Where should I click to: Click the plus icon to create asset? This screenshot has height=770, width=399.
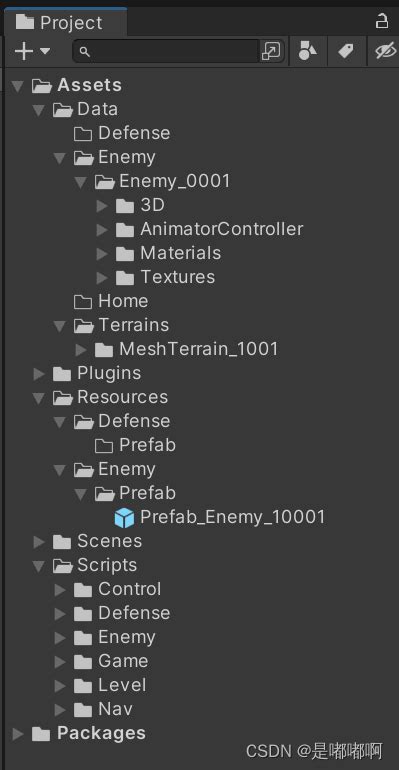24,51
